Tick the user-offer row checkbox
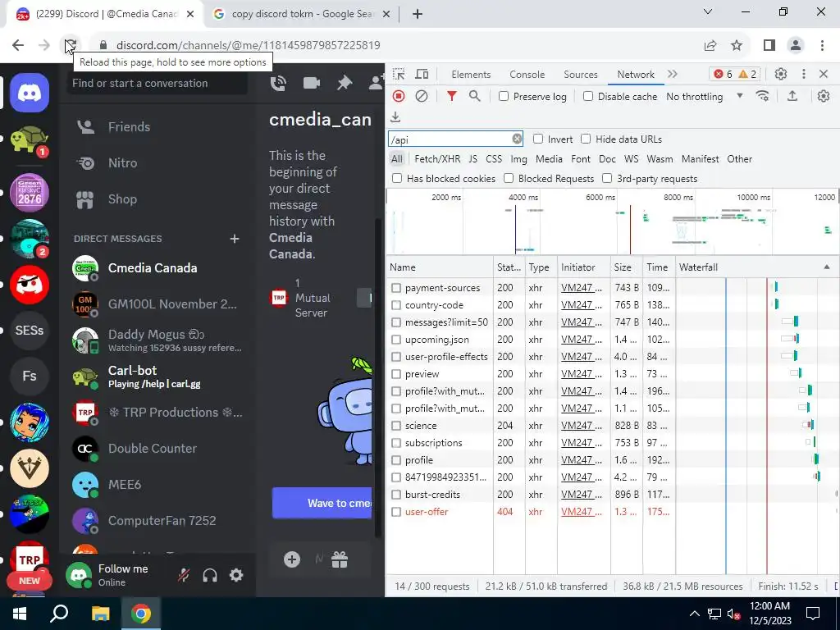Image resolution: width=840 pixels, height=630 pixels. [396, 512]
